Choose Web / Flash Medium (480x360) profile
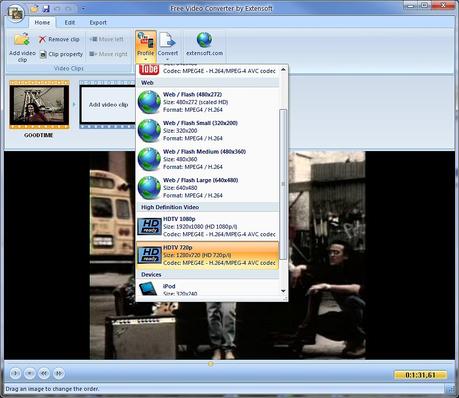459x398 pixels. pos(207,159)
